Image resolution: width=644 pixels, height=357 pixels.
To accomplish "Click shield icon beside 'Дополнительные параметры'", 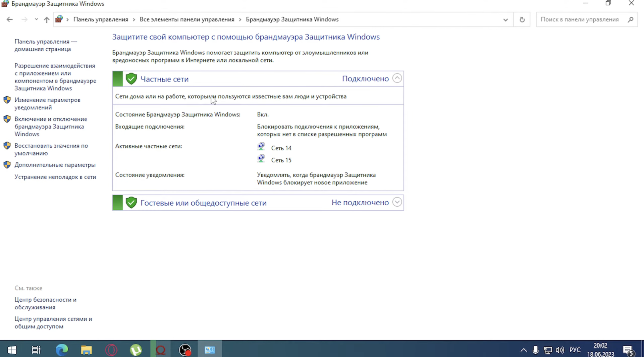I will pyautogui.click(x=7, y=165).
